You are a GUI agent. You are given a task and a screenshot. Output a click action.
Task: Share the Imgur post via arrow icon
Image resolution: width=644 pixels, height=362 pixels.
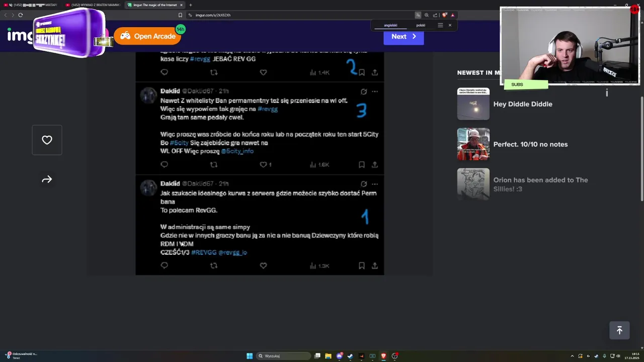point(47,179)
